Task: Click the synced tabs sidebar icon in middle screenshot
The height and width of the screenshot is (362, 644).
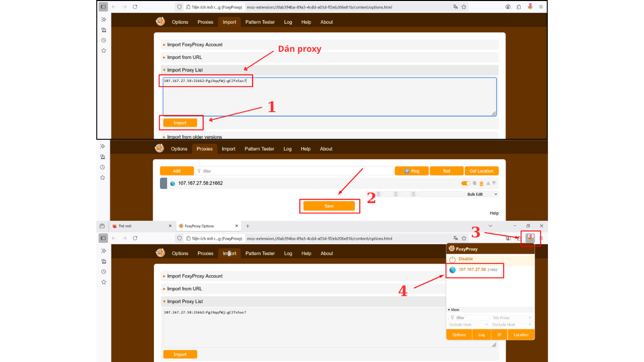Action: point(103,157)
